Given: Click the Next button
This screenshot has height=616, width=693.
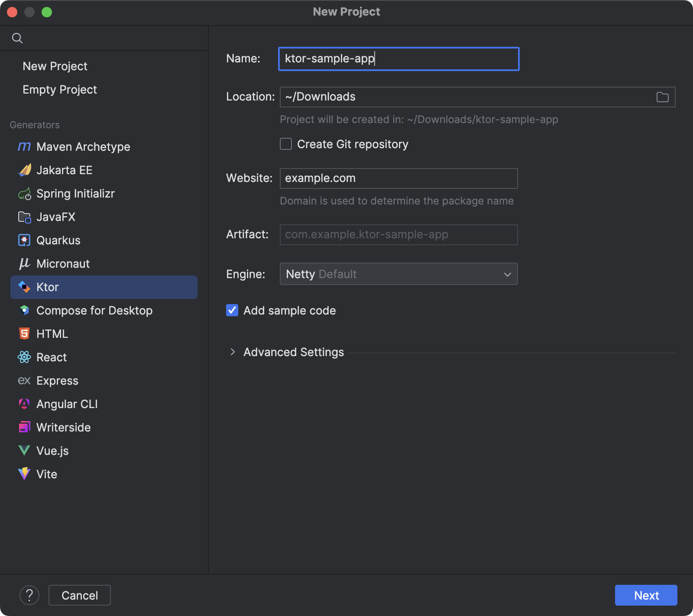Looking at the screenshot, I should [646, 595].
